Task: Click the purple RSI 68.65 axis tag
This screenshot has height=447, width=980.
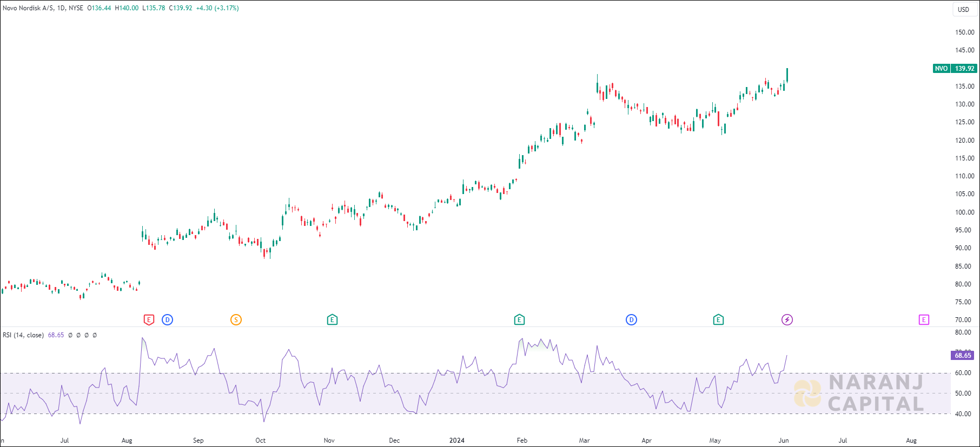Action: 962,356
